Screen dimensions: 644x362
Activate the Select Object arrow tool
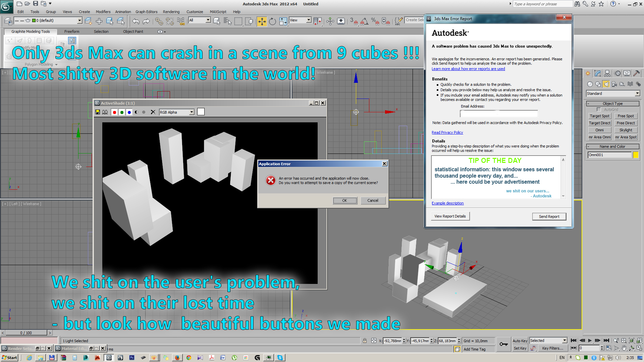tap(217, 21)
